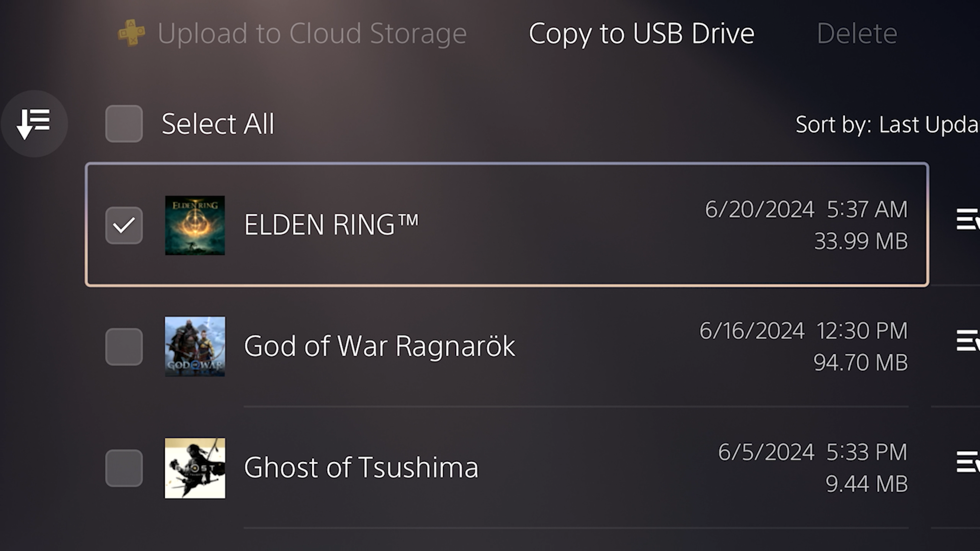Select the Copy to USB Drive tab

point(641,33)
